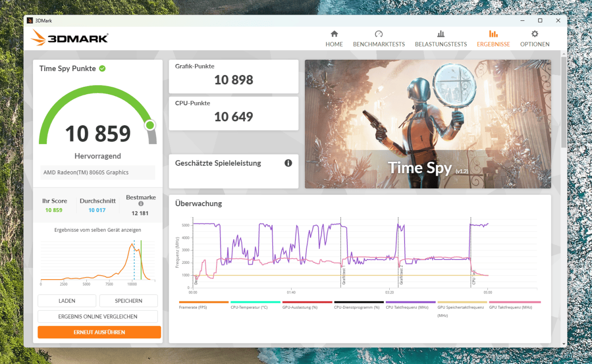
Task: Click Ihr Score value in green
Action: point(54,210)
